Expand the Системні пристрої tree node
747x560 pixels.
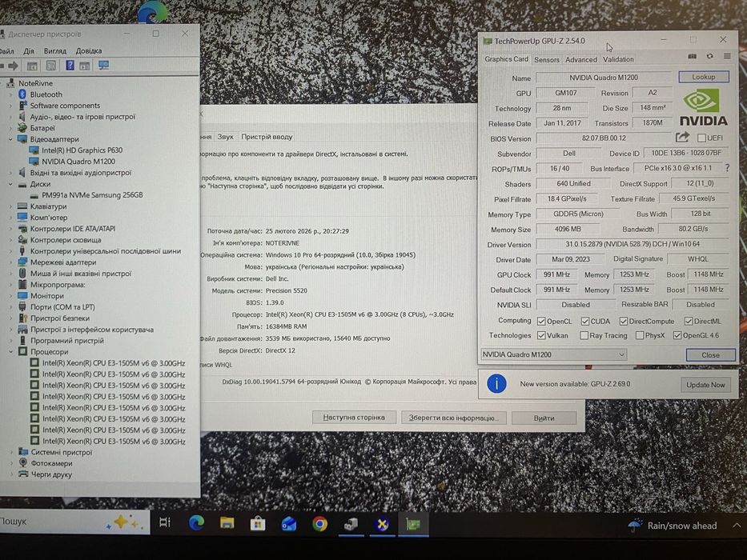coord(10,452)
